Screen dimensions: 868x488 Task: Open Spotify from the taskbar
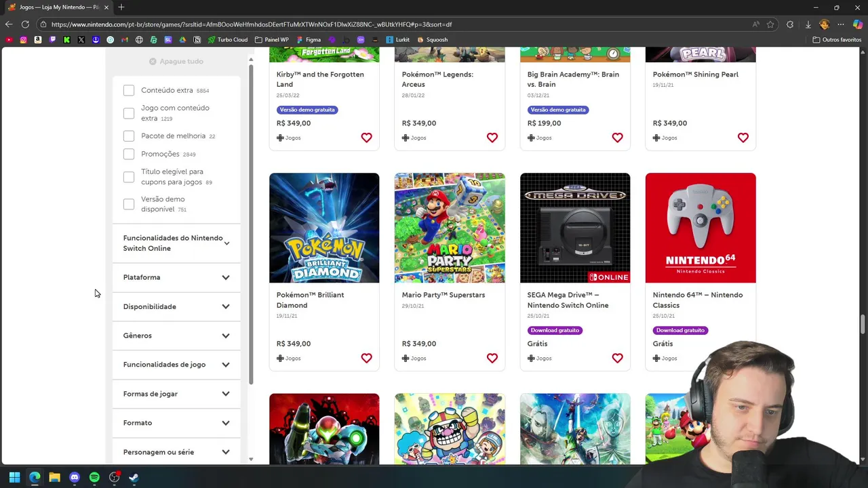coord(94,478)
